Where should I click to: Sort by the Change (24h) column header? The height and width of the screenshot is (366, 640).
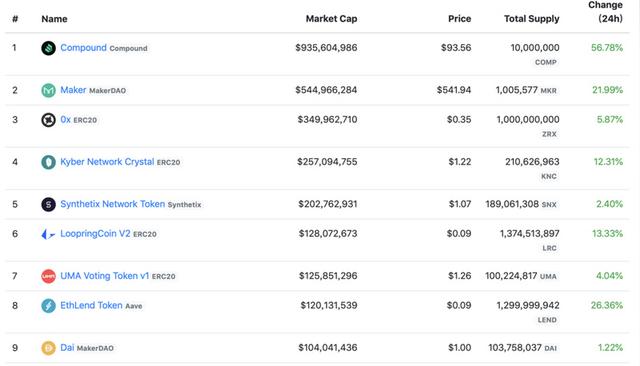(606, 12)
